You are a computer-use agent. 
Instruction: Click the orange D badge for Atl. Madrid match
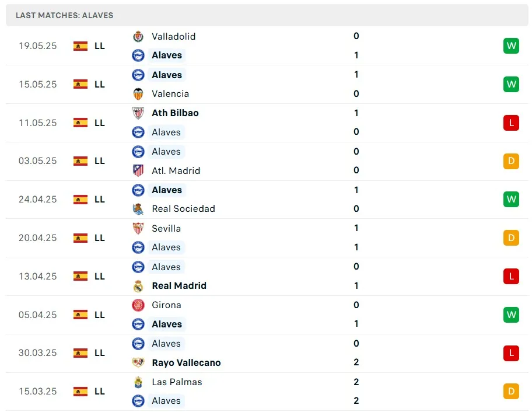click(511, 161)
